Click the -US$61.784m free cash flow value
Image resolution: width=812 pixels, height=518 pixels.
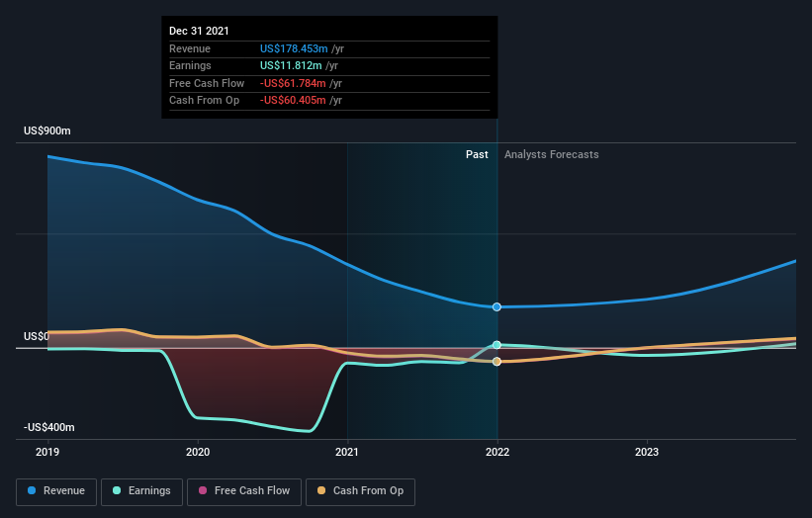click(x=293, y=83)
